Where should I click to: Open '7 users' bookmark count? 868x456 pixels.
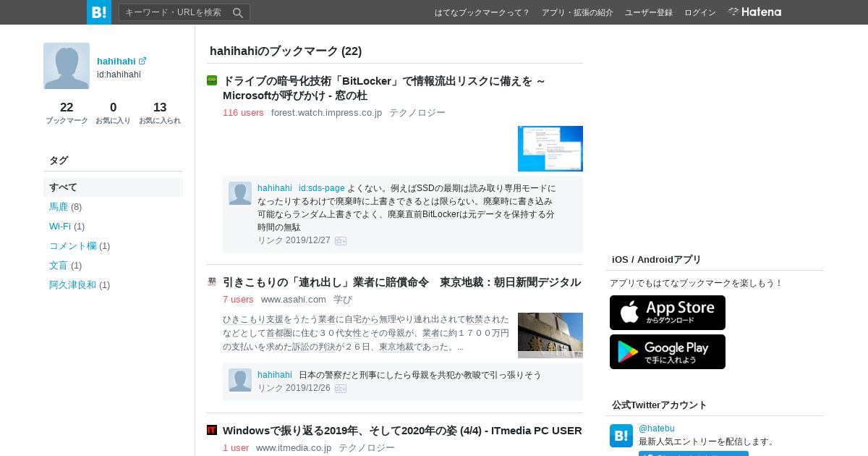(x=238, y=299)
